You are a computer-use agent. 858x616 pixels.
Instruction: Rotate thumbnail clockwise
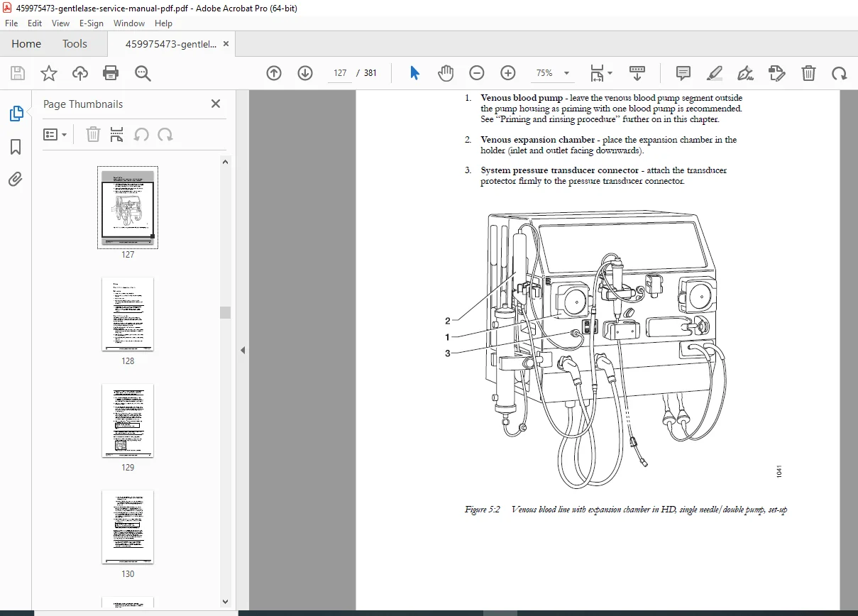point(165,134)
